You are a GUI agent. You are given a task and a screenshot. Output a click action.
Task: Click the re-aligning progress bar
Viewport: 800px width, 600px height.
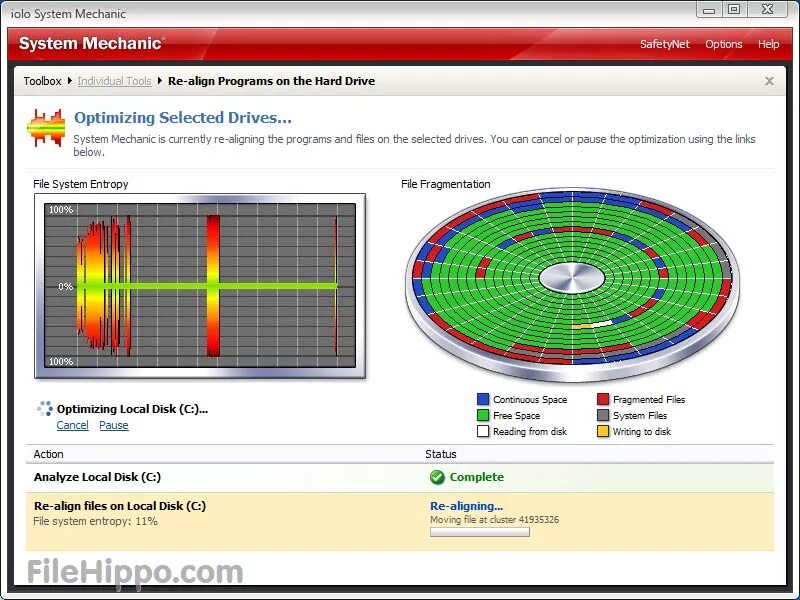480,532
